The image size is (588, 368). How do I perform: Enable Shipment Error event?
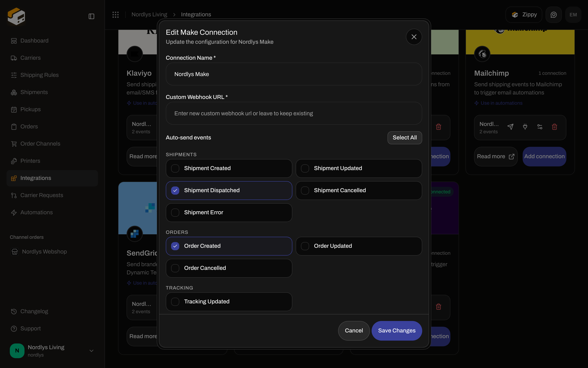click(229, 212)
